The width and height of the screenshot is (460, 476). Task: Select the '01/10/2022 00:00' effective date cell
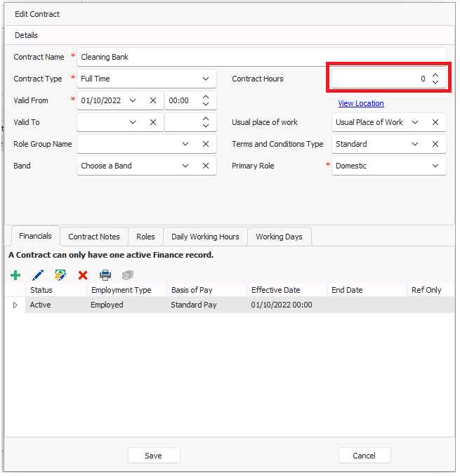click(x=287, y=305)
